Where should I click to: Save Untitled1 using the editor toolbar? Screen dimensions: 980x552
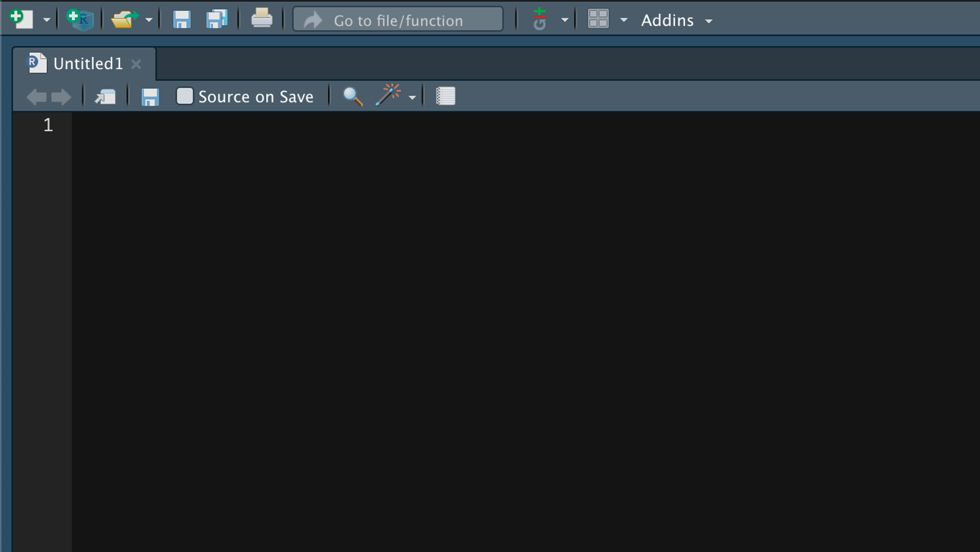150,97
